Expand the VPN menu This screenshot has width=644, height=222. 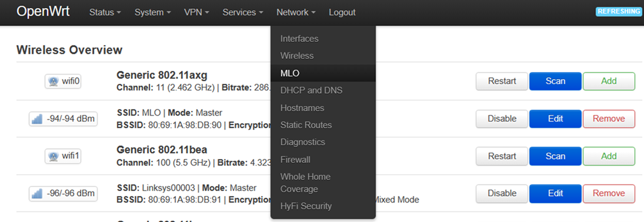[196, 12]
